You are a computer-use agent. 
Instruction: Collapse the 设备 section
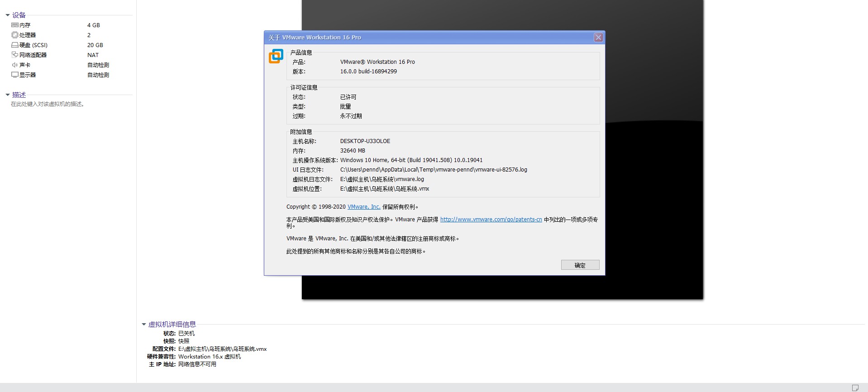point(8,15)
